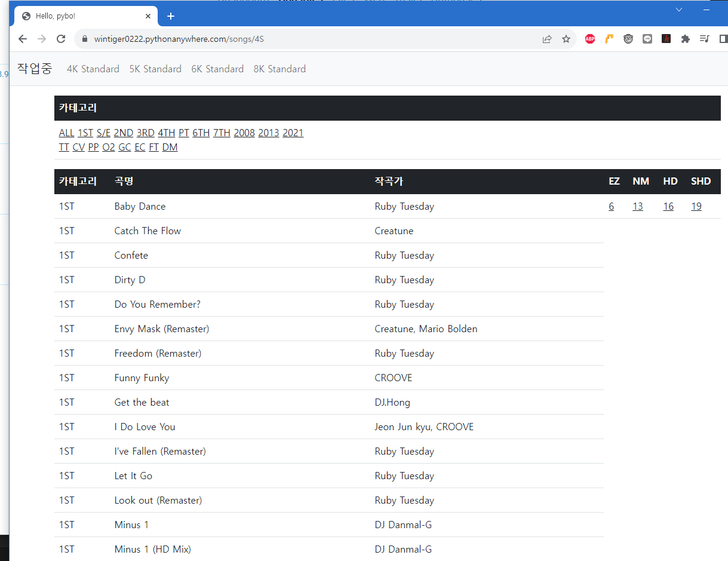Select the I Do Love You title
Image resolution: width=728 pixels, height=561 pixels.
pyautogui.click(x=145, y=427)
